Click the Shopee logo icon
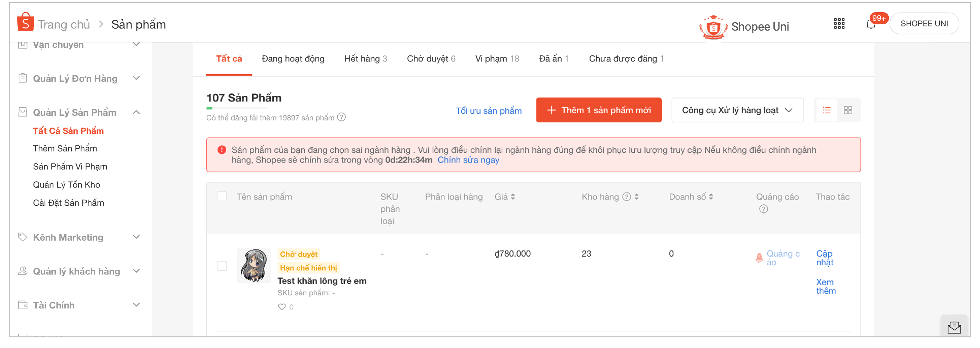Image resolution: width=980 pixels, height=348 pixels. pyautogui.click(x=25, y=22)
